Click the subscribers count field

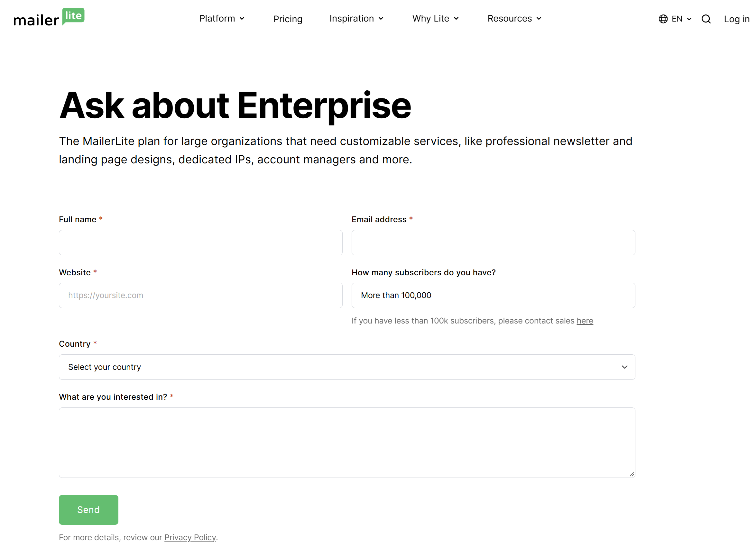coord(493,295)
